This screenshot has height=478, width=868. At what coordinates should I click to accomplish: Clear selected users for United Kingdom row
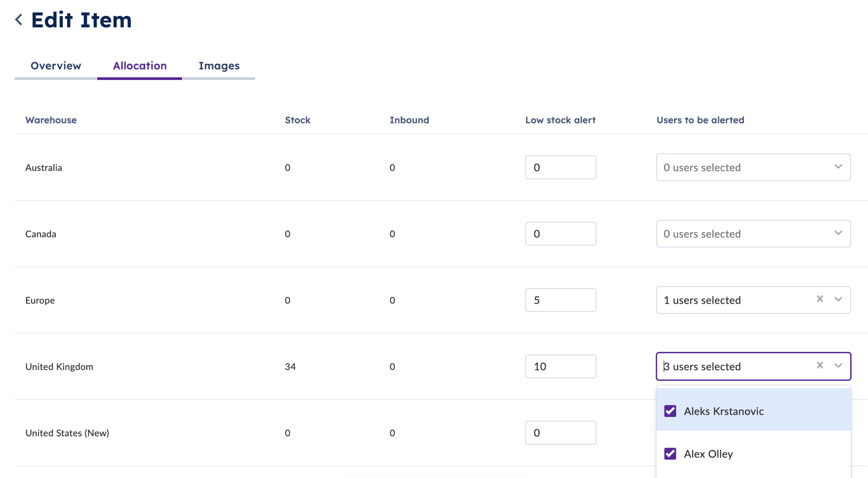820,365
